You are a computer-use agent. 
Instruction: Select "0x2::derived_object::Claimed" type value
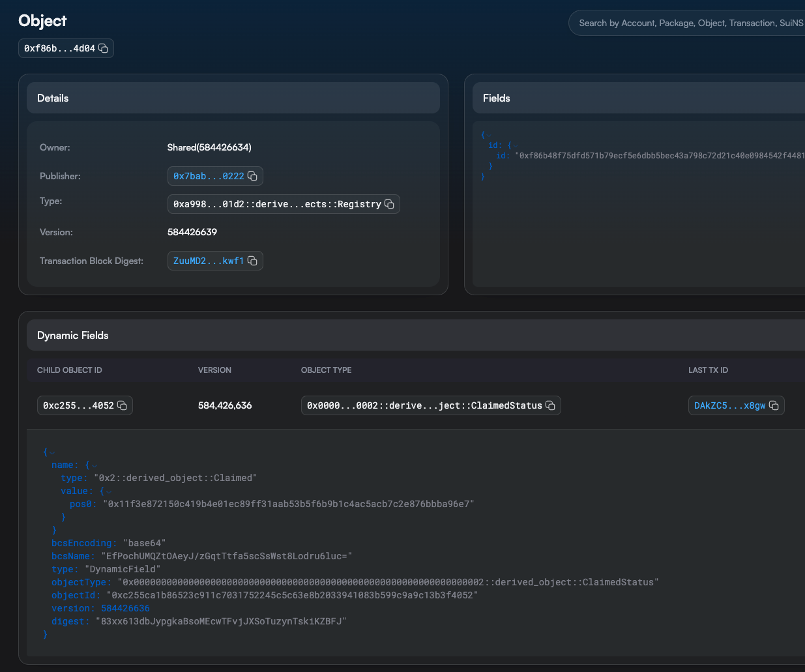[x=175, y=478]
